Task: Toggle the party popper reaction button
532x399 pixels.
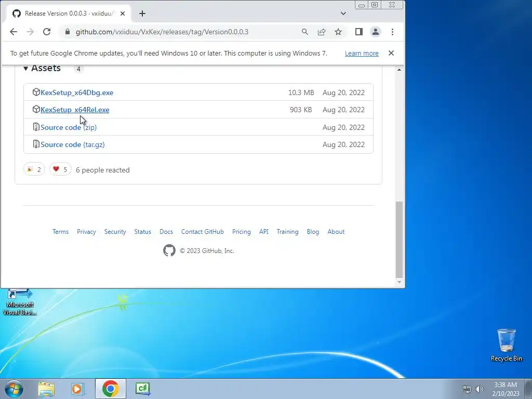Action: tap(34, 169)
